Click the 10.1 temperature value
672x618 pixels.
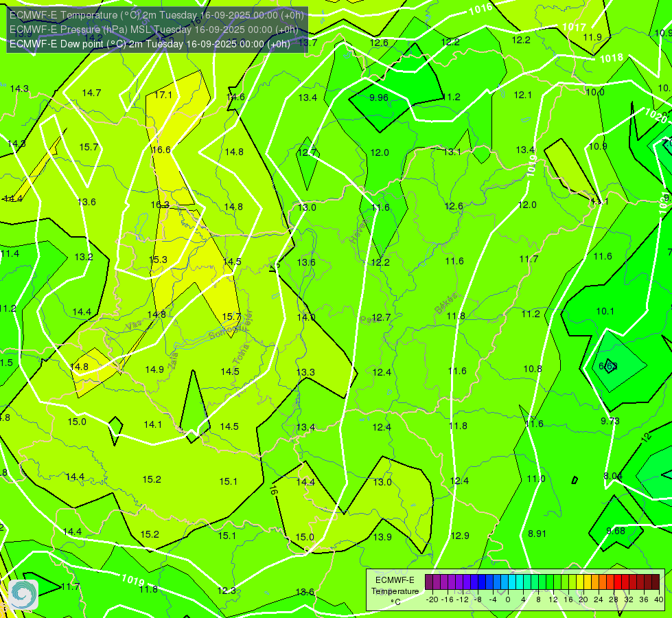(605, 311)
